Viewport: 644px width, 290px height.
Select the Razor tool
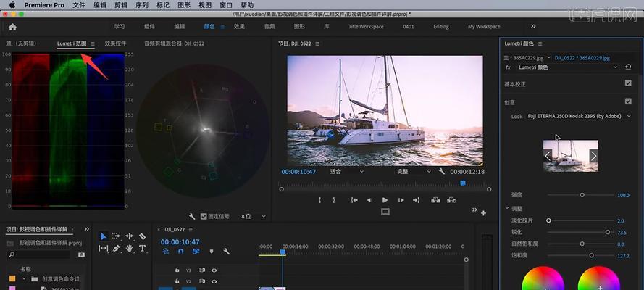point(142,236)
